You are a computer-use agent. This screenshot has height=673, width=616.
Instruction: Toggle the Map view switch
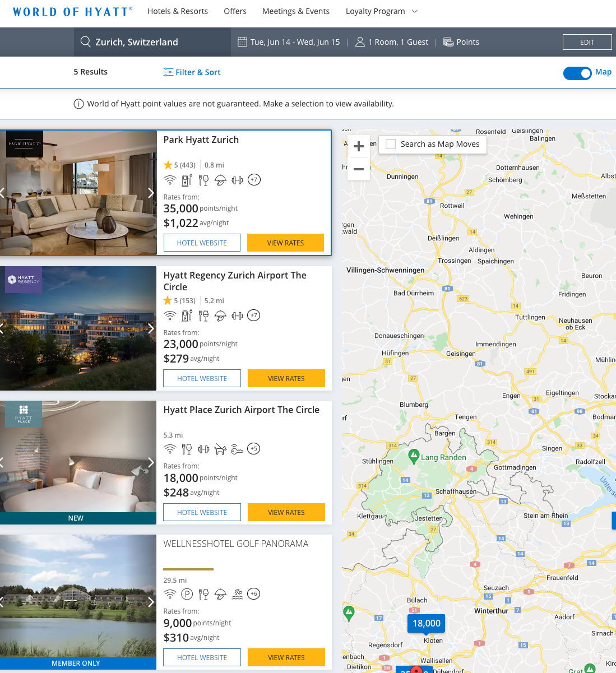click(577, 73)
